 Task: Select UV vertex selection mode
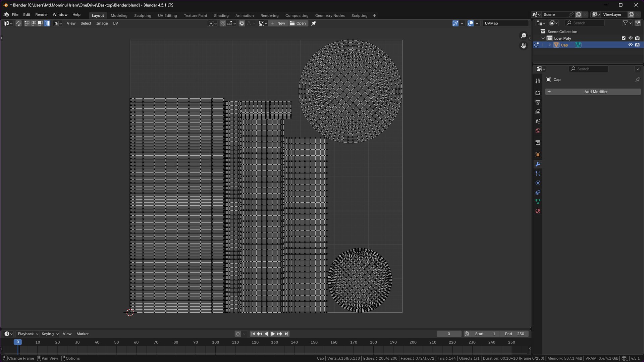coord(27,23)
